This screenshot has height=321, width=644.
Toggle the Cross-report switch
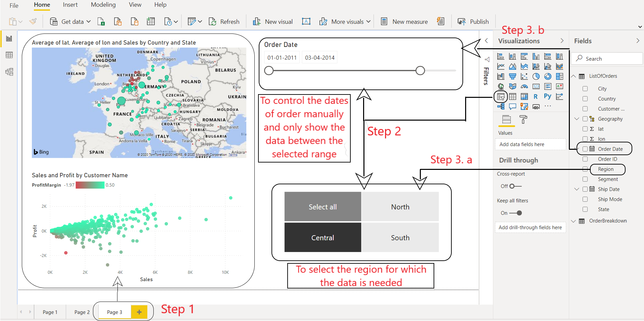pyautogui.click(x=515, y=186)
